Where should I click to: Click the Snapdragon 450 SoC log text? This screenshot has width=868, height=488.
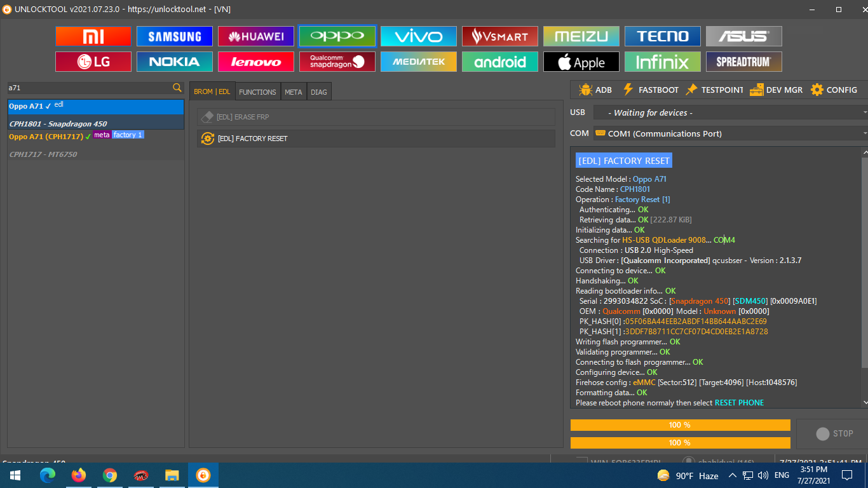click(x=700, y=301)
